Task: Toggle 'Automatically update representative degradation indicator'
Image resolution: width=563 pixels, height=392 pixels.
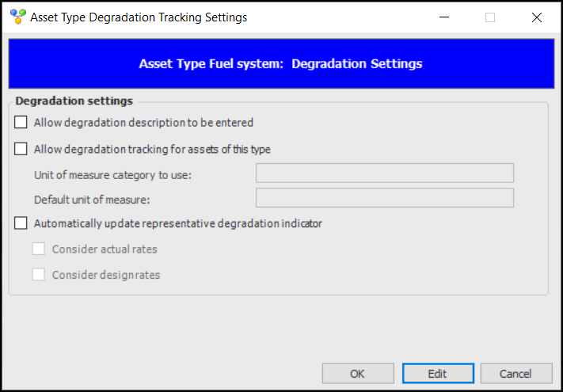Action: click(21, 223)
